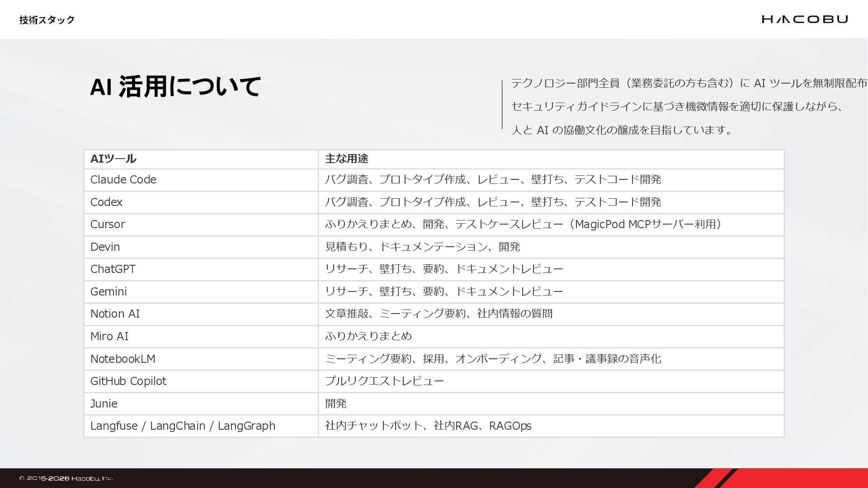The height and width of the screenshot is (488, 868).
Task: Select the NotebookLM table cell
Action: (x=123, y=359)
